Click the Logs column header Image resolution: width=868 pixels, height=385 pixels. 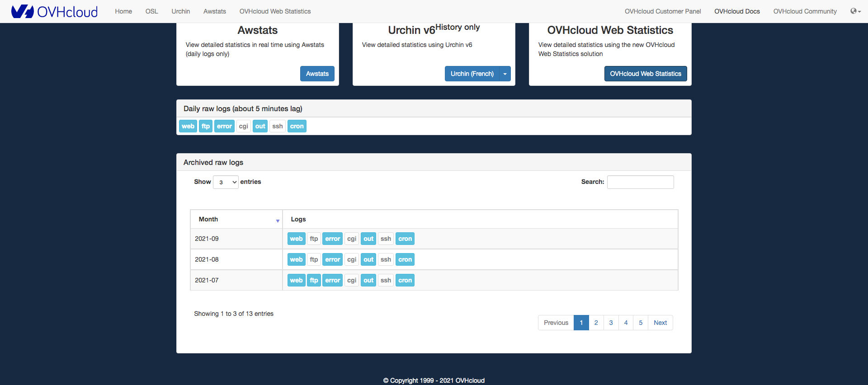coord(480,219)
